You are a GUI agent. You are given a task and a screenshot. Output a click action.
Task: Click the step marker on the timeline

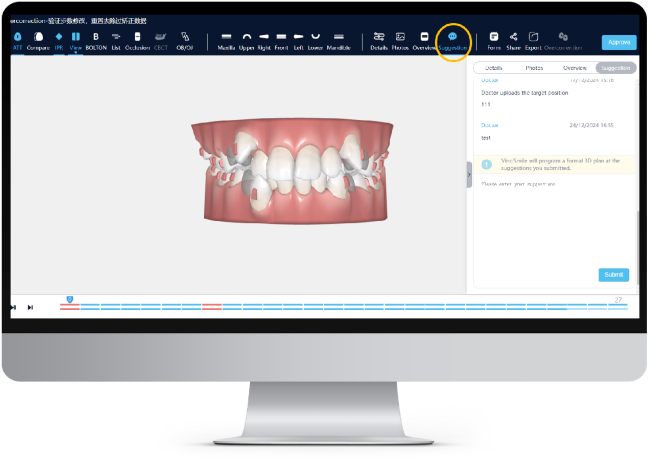tap(69, 299)
